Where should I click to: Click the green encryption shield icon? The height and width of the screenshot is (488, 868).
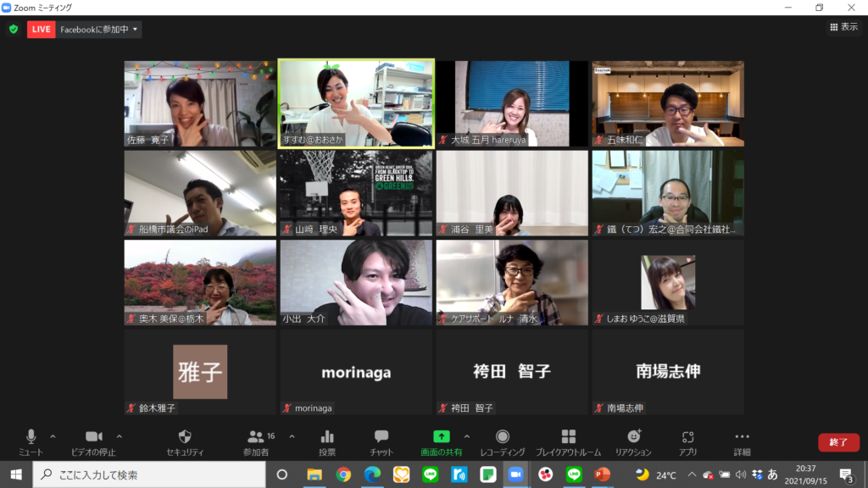(x=13, y=29)
